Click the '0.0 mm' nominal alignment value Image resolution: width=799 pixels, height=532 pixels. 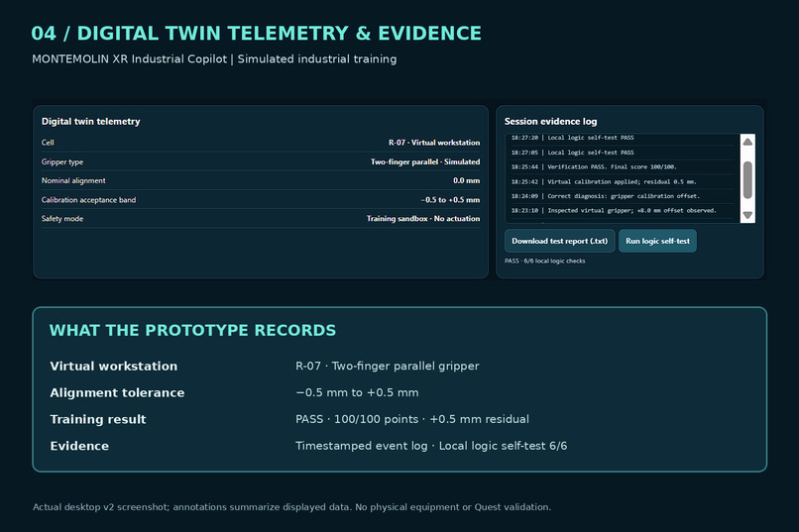point(466,180)
